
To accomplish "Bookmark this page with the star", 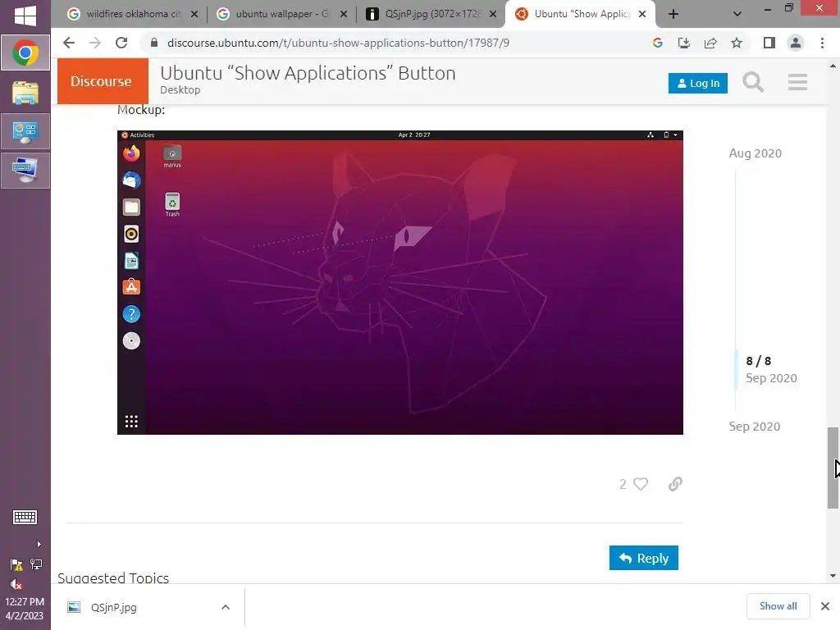I will (737, 43).
